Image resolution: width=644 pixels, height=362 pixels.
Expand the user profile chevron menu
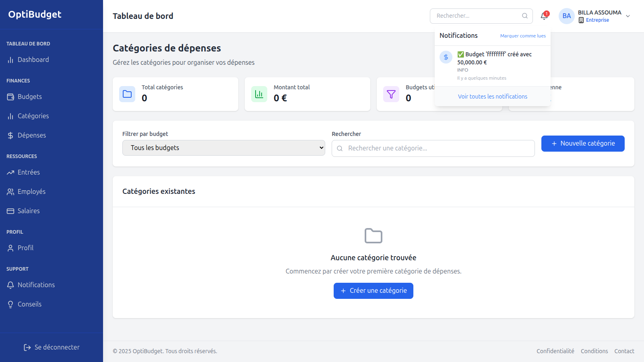point(628,16)
